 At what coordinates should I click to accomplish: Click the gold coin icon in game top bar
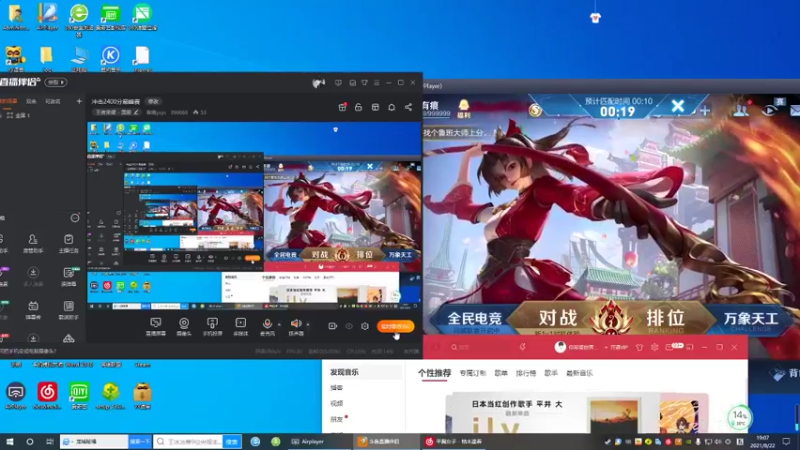535,109
